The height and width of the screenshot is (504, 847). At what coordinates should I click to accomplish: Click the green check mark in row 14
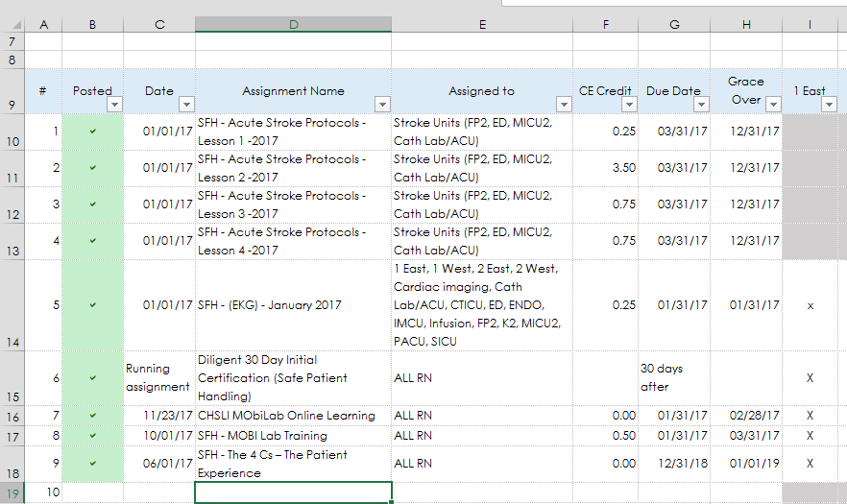[x=93, y=305]
